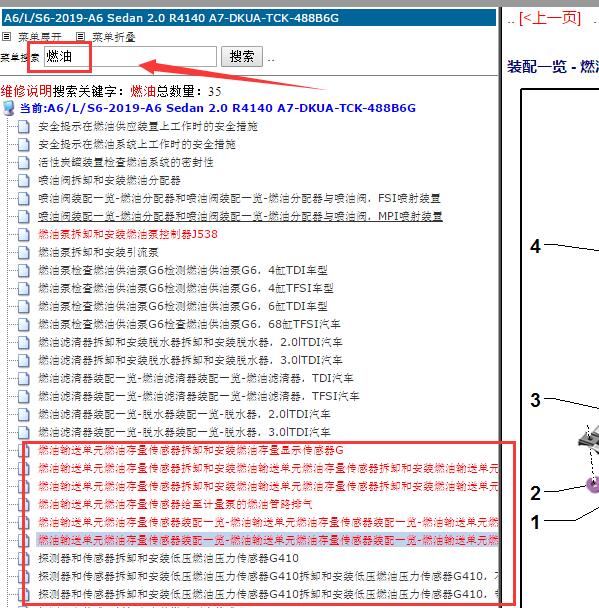Click callout number 3 in the diagram
599x608 pixels.
point(535,400)
